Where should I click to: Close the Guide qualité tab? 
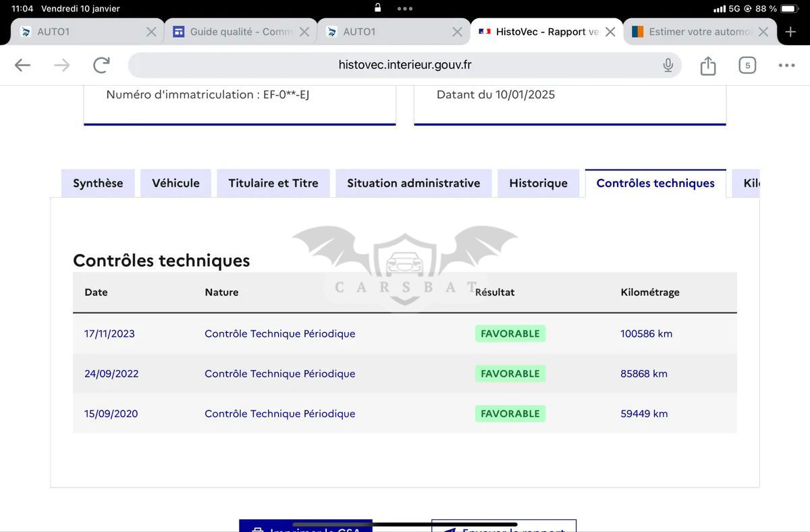coord(304,32)
